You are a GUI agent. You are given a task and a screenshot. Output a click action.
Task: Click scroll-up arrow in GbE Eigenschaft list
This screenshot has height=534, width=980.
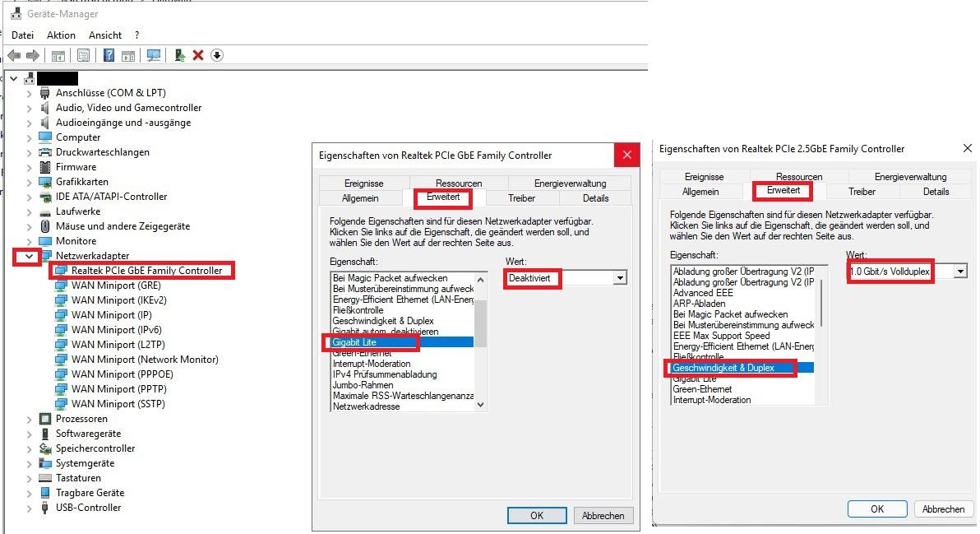[480, 279]
